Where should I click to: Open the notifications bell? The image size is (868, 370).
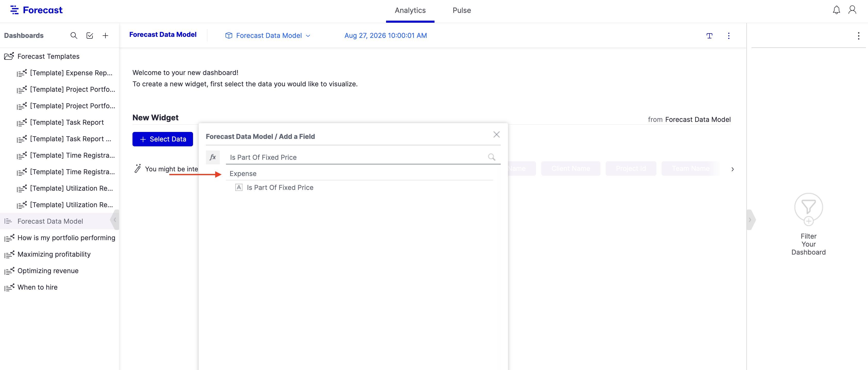[836, 10]
